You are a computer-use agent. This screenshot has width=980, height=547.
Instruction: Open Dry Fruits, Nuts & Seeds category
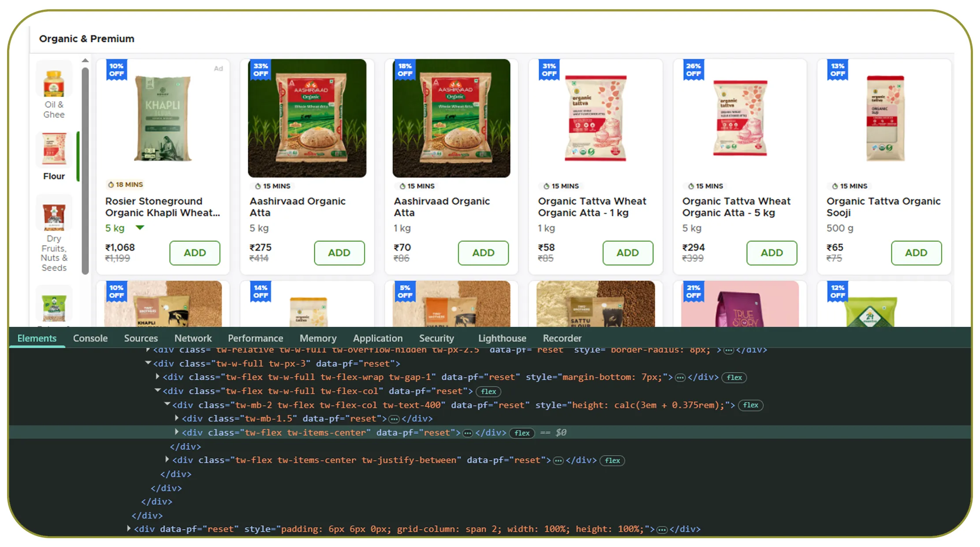pyautogui.click(x=54, y=234)
